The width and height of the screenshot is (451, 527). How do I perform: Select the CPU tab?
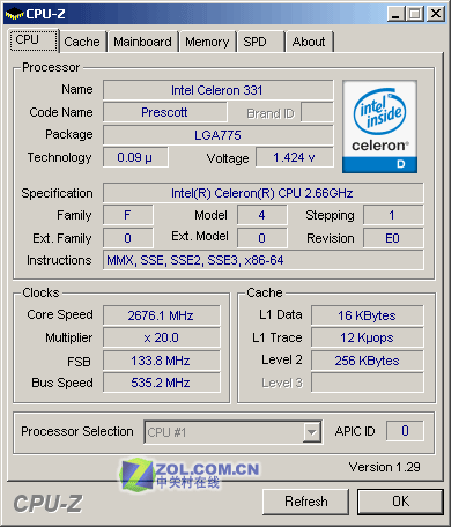pyautogui.click(x=33, y=40)
